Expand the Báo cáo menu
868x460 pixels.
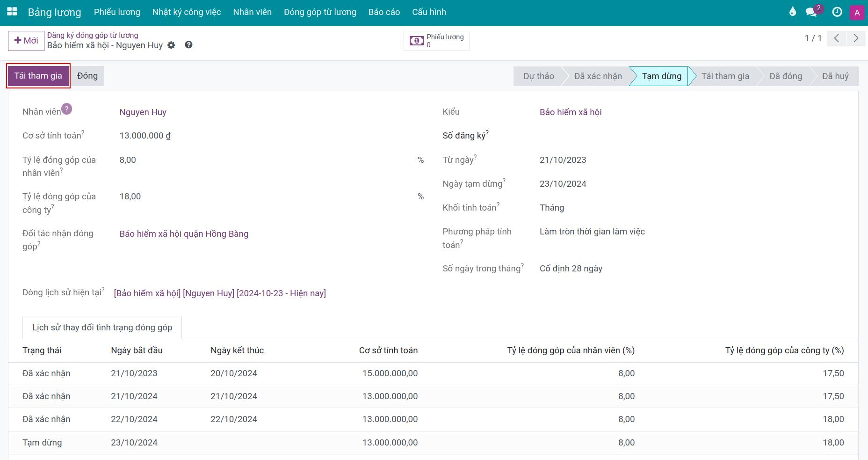point(384,12)
